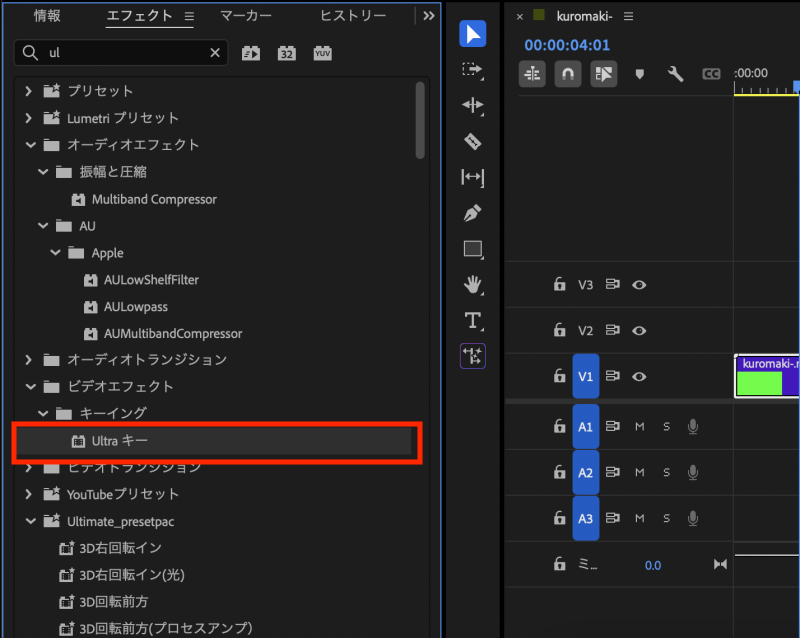
Task: Open the ヒストリー tab
Action: [353, 16]
